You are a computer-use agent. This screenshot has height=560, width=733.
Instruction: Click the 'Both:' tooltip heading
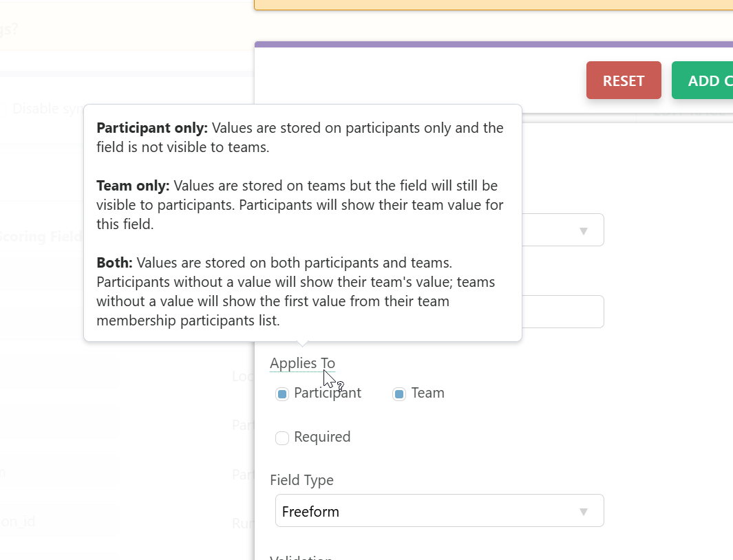[114, 263]
